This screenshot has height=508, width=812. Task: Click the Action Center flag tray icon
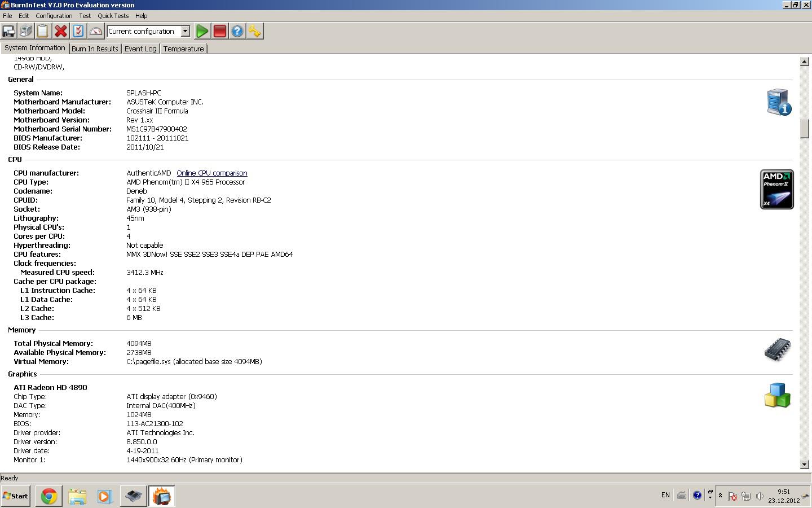click(732, 496)
